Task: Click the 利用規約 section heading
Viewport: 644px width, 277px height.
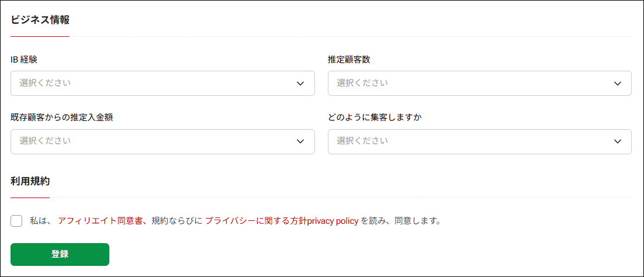Action: pos(30,181)
